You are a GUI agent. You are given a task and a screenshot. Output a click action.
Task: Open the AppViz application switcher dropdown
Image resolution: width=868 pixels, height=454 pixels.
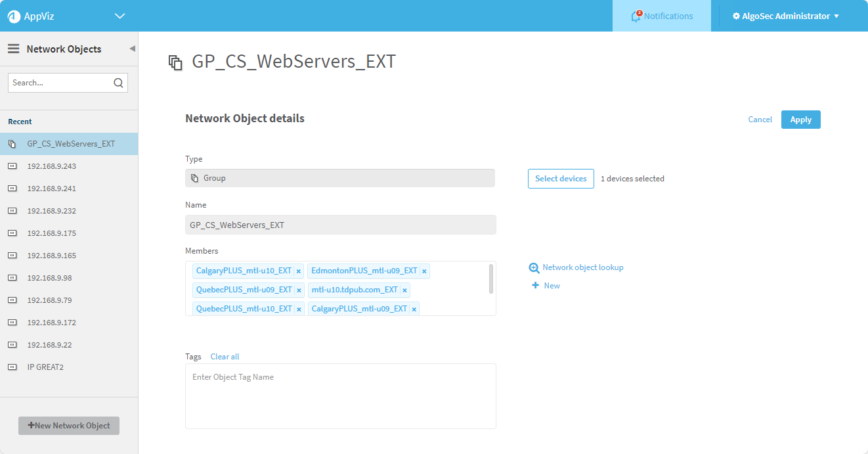click(x=119, y=16)
